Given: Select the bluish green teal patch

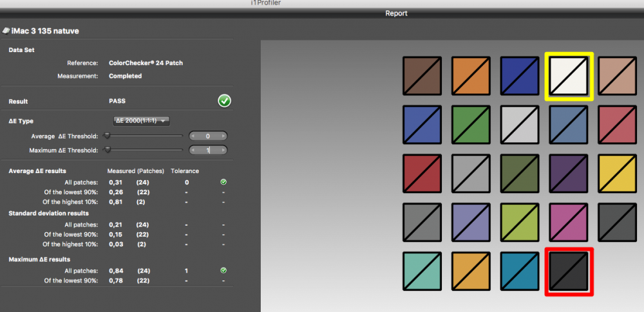Looking at the screenshot, I should (422, 271).
